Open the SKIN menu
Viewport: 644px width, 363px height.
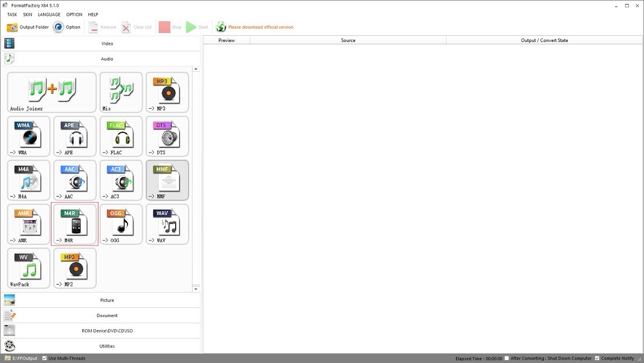pyautogui.click(x=27, y=15)
